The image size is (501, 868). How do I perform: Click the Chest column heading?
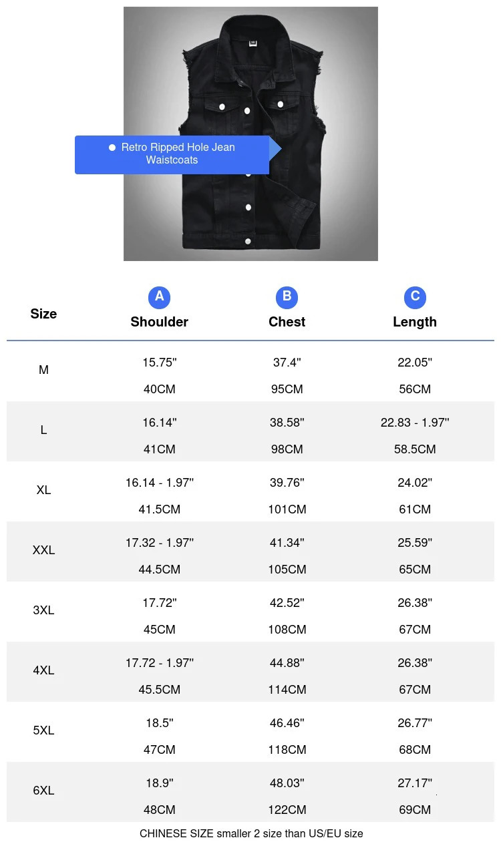[x=287, y=322]
